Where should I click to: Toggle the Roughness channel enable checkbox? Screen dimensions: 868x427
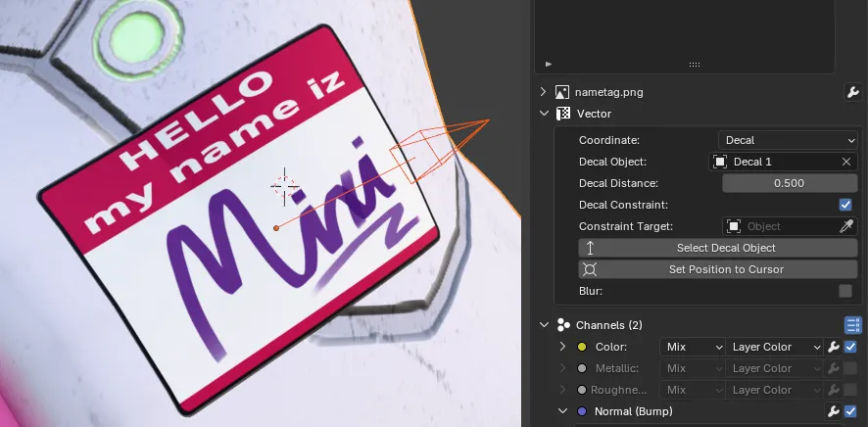[x=850, y=390]
